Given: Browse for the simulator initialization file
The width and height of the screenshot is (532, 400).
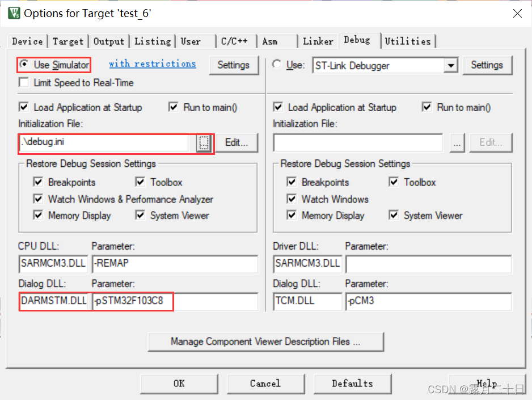Looking at the screenshot, I should pyautogui.click(x=204, y=143).
